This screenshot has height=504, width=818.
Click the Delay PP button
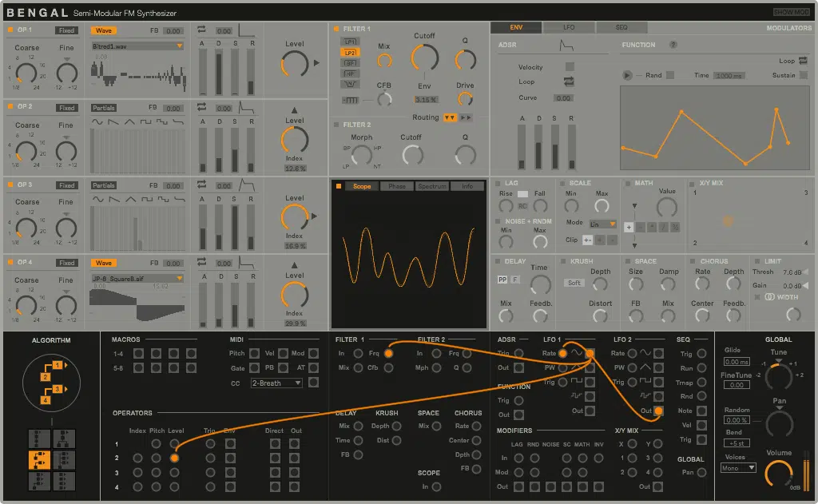pyautogui.click(x=502, y=280)
